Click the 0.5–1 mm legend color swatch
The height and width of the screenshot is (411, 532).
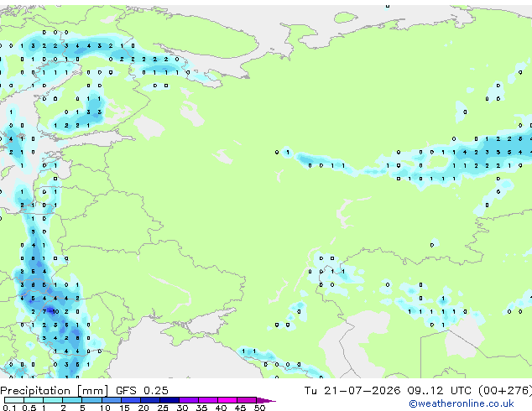[x=34, y=400]
